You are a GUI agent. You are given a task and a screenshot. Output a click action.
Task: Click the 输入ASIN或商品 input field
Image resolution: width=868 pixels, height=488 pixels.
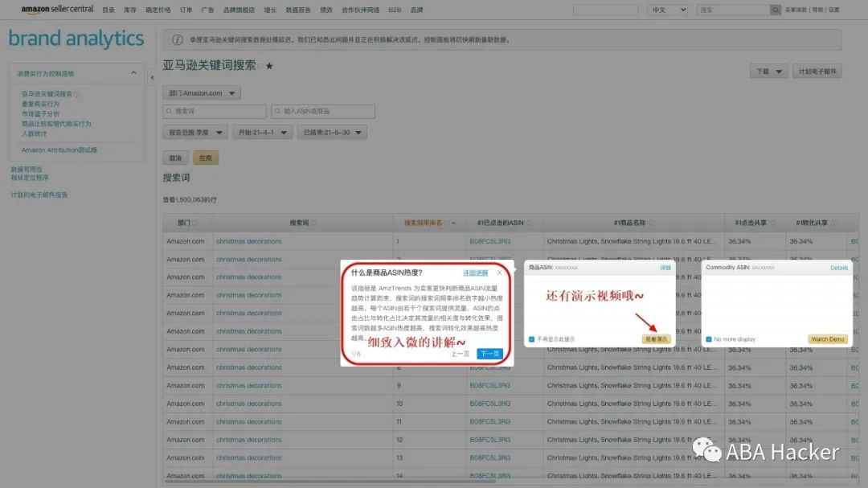323,111
